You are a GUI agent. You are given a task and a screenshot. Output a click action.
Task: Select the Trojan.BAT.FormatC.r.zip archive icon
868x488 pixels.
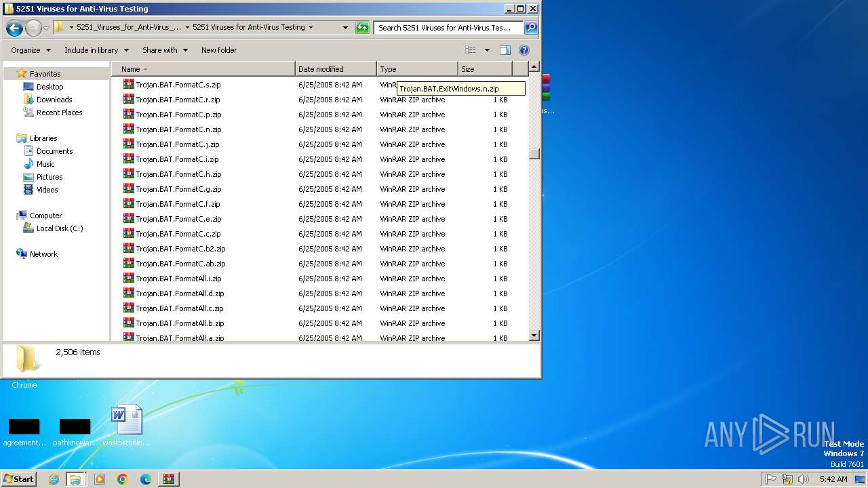click(x=129, y=99)
